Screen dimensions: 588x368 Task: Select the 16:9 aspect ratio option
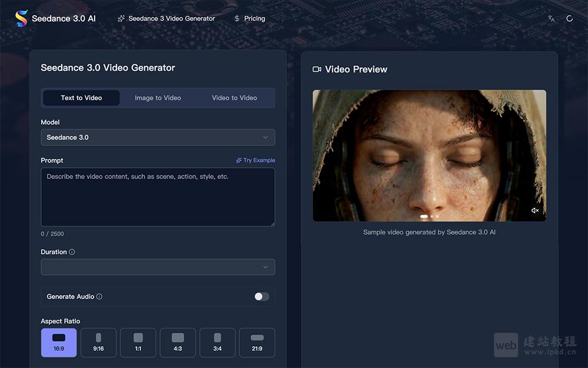pyautogui.click(x=59, y=342)
